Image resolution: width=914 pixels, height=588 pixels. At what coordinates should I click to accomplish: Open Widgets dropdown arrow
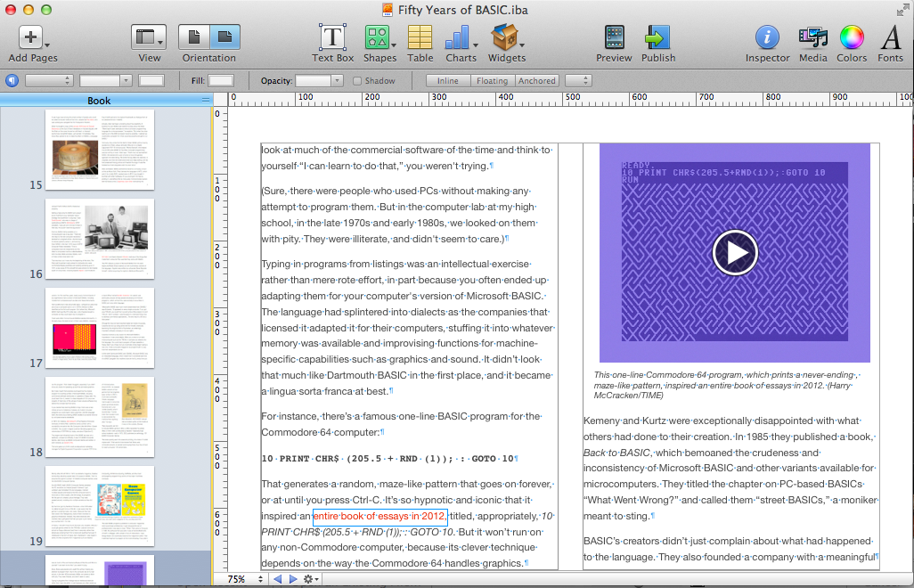[x=522, y=45]
